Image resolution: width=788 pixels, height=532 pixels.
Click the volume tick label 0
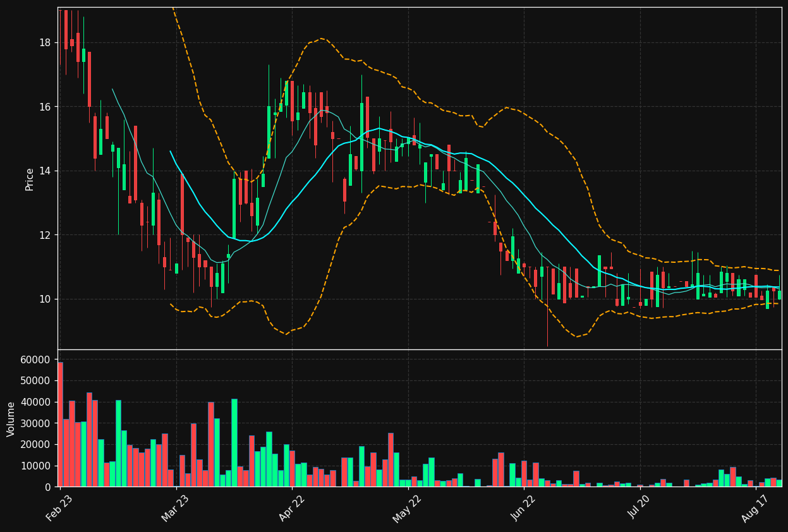pos(48,487)
